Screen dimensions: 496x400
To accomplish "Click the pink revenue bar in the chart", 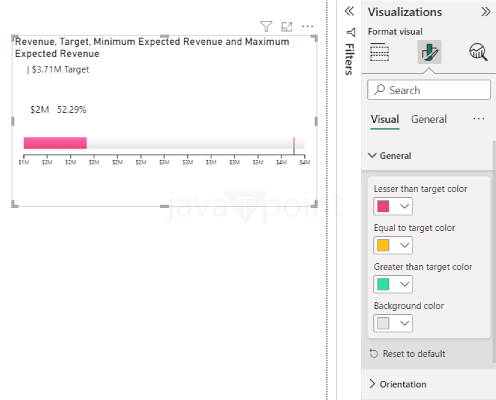I will click(55, 143).
